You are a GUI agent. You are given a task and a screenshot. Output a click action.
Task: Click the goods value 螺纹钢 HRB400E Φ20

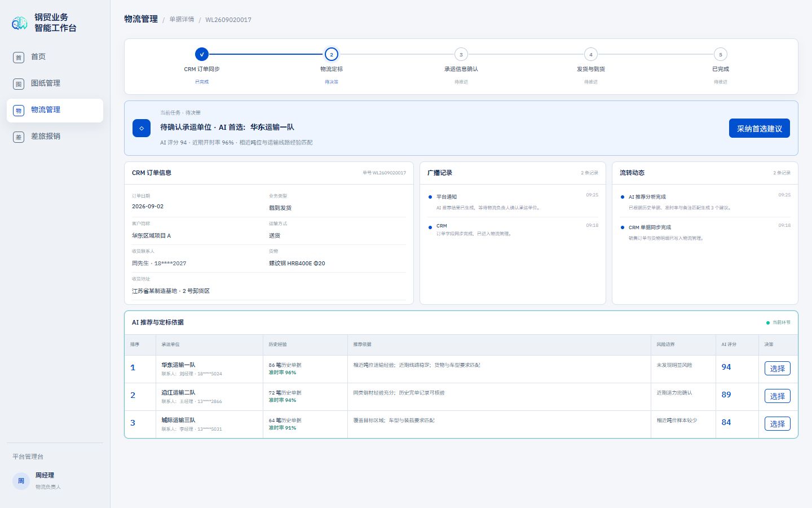[297, 263]
